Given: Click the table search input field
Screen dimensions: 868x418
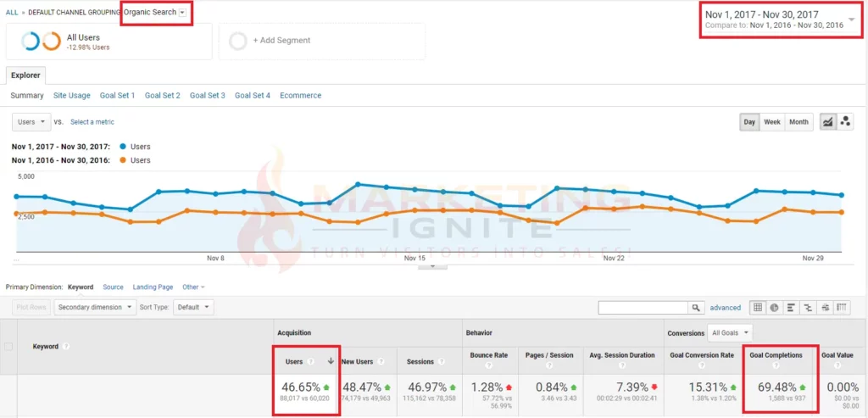Looking at the screenshot, I should tap(643, 308).
